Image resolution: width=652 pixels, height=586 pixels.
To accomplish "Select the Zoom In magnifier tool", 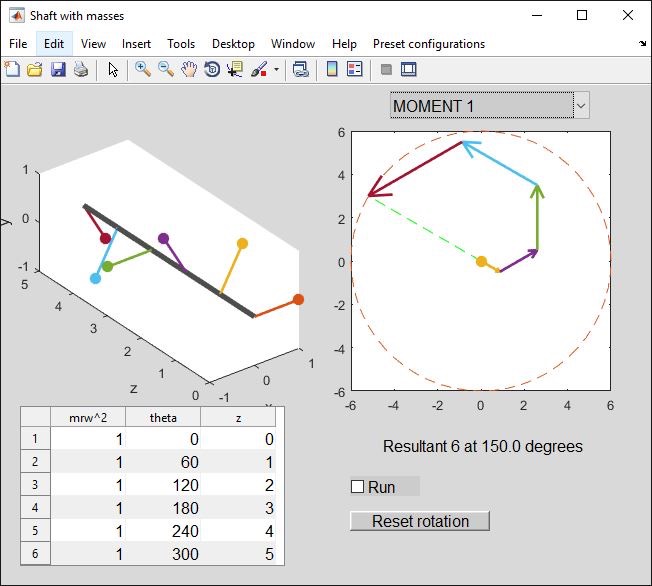I will coord(143,70).
